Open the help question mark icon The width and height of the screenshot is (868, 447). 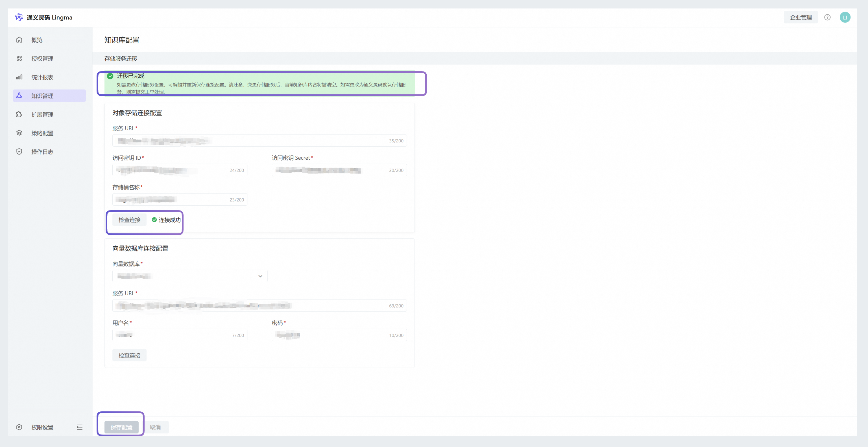click(x=827, y=17)
